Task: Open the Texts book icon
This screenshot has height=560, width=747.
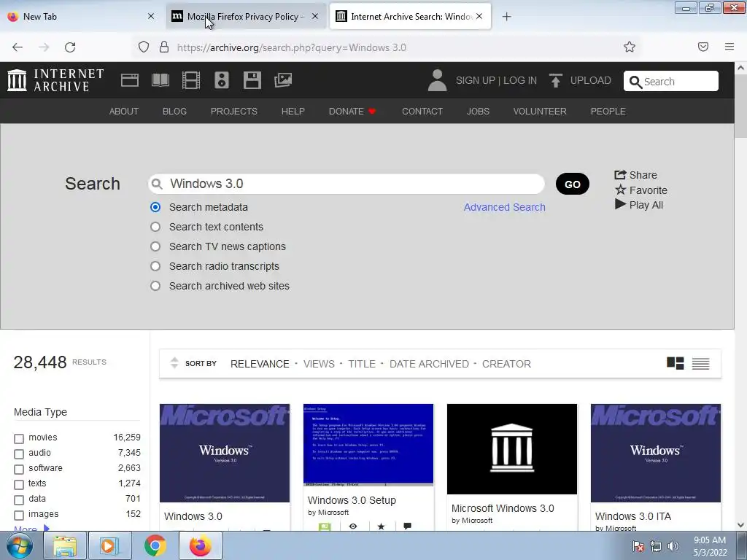Action: (x=160, y=80)
